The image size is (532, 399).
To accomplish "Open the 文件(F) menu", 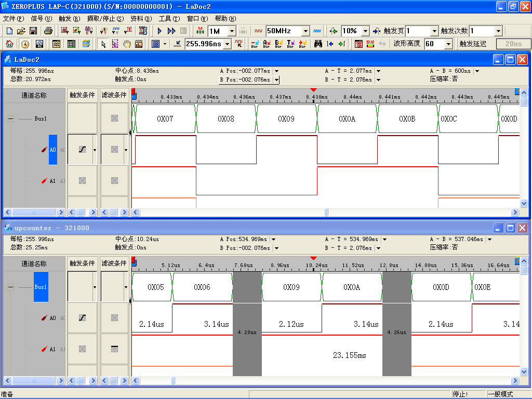I will coord(13,18).
